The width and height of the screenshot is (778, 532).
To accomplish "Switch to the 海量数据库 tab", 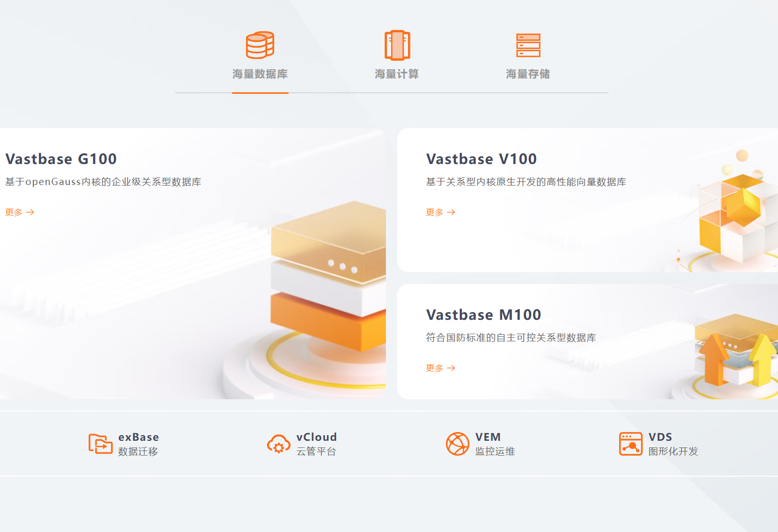I will [x=260, y=74].
